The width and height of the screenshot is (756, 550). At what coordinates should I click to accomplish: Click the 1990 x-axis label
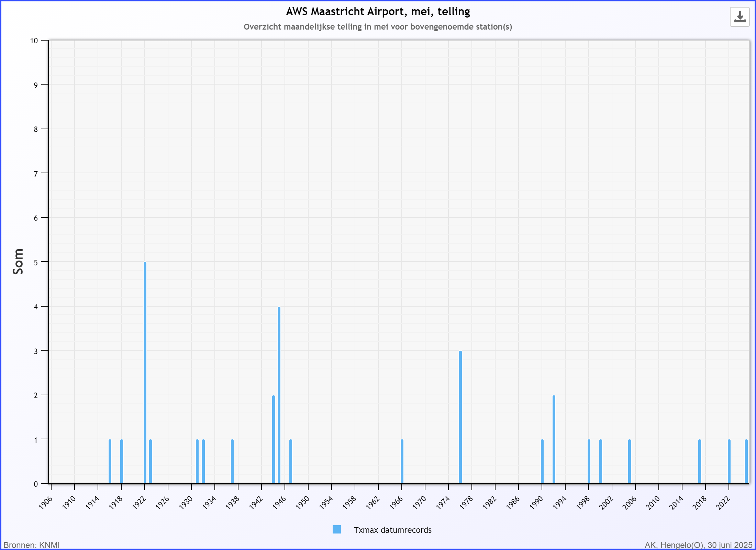coord(537,503)
